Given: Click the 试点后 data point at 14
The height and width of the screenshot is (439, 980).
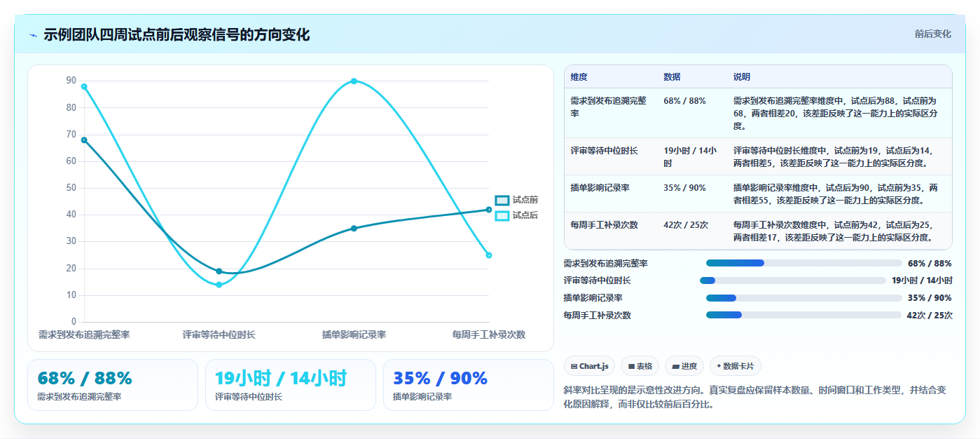Looking at the screenshot, I should pyautogui.click(x=219, y=285).
